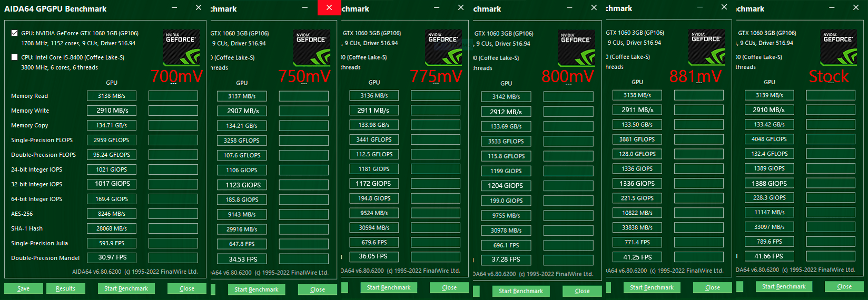Select the 29916 MB/s value
The height and width of the screenshot is (300, 868).
(x=242, y=229)
